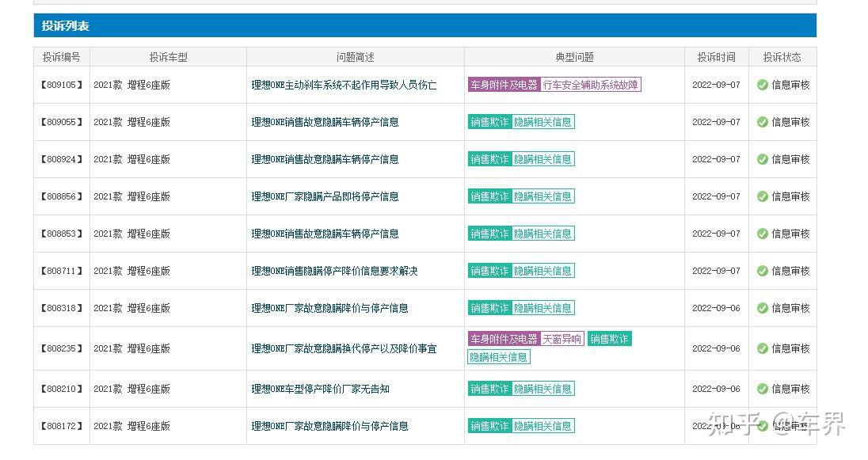This screenshot has width=868, height=460.
Task: Click green check icon for complaint 808853
Action: click(x=762, y=234)
